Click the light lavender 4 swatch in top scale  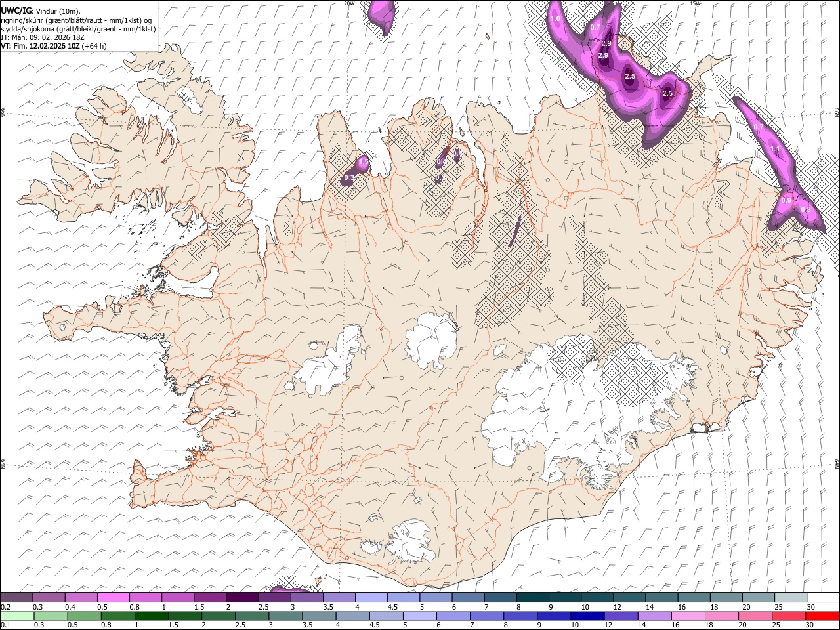pyautogui.click(x=371, y=598)
